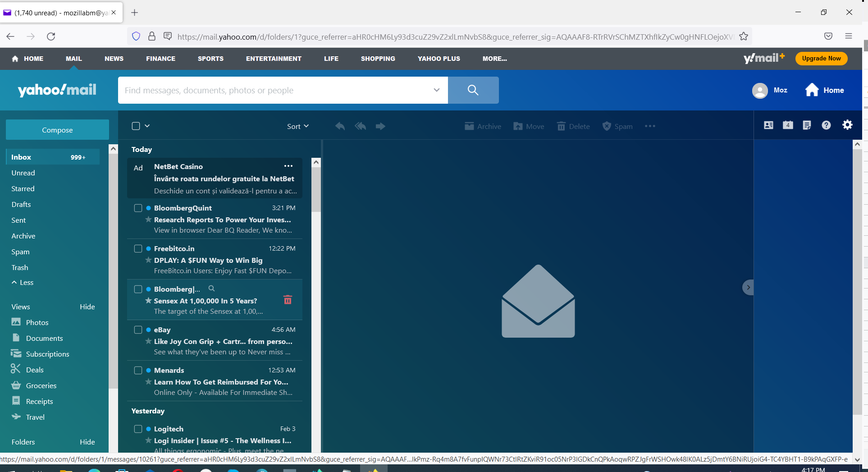Collapse the right pane with arrow button
This screenshot has height=472, width=868.
coord(748,287)
